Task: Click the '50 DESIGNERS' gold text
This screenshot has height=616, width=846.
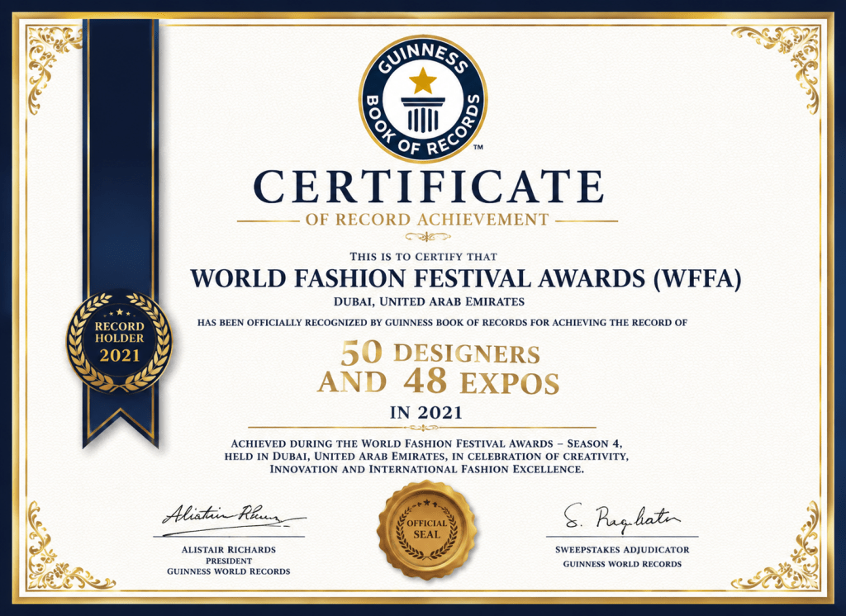Action: (x=440, y=353)
